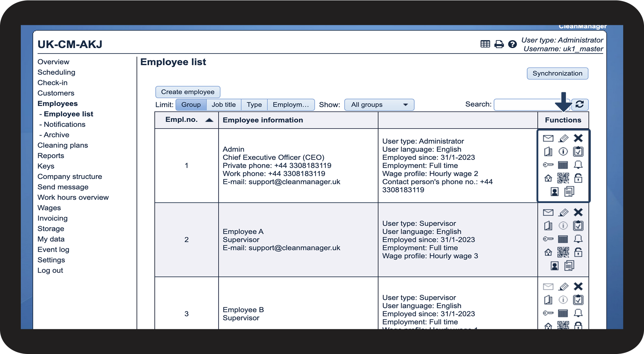
Task: Click the bell icon for Employee A
Action: pyautogui.click(x=578, y=239)
